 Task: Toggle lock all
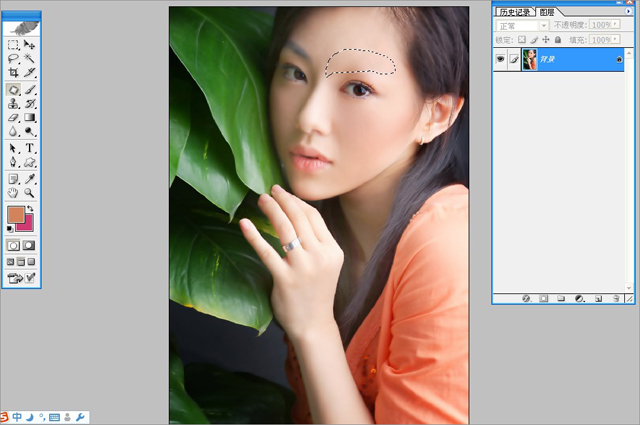coord(558,40)
